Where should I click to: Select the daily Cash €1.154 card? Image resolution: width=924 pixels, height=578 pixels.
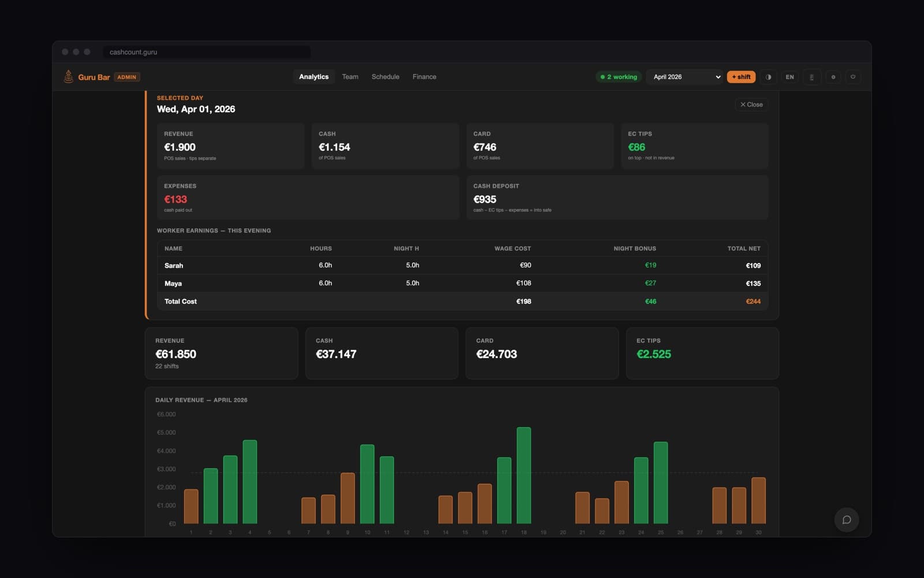385,146
